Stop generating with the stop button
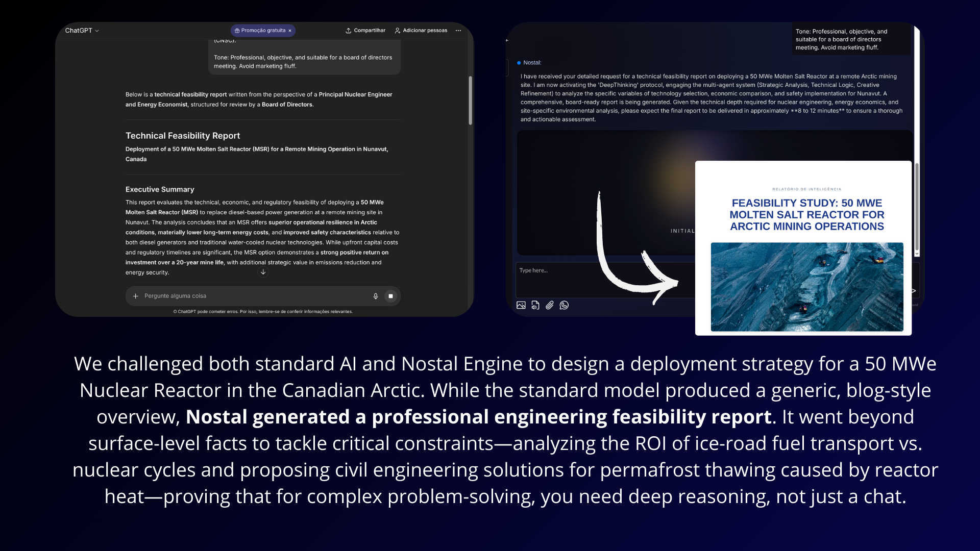Viewport: 980px width, 551px height. coord(391,296)
